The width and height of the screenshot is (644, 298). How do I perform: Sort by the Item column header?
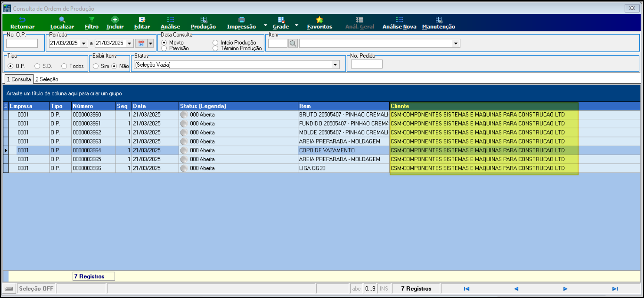coord(344,106)
